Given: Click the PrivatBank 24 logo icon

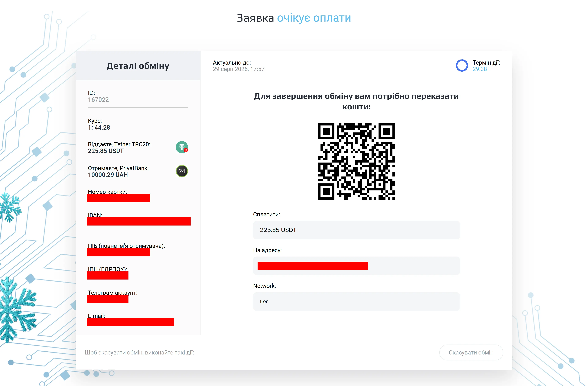Looking at the screenshot, I should pyautogui.click(x=182, y=171).
